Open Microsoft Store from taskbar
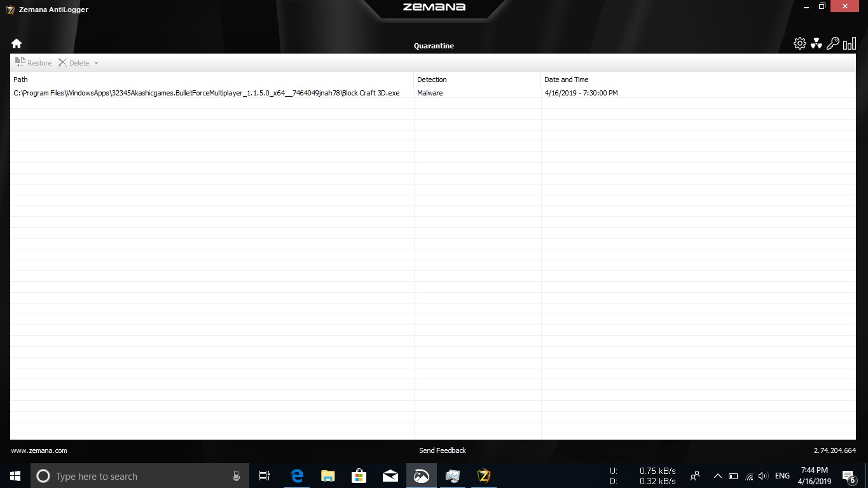Viewport: 868px width, 488px height. click(359, 476)
